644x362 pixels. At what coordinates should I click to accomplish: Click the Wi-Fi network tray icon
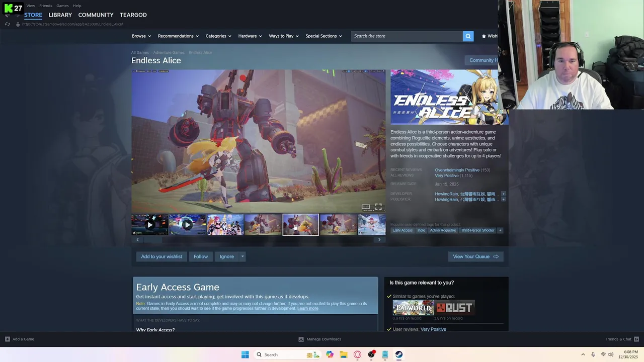[x=603, y=354]
